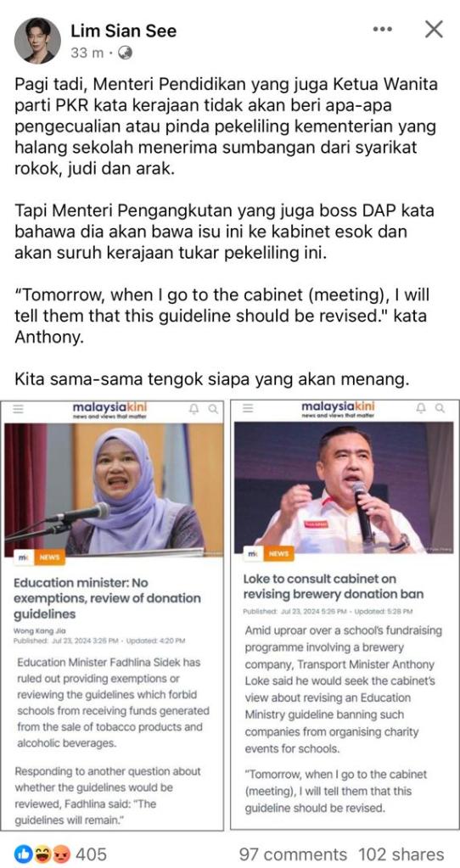Open the three-dot post options menu
Screen dimensions: 460x868
[383, 29]
